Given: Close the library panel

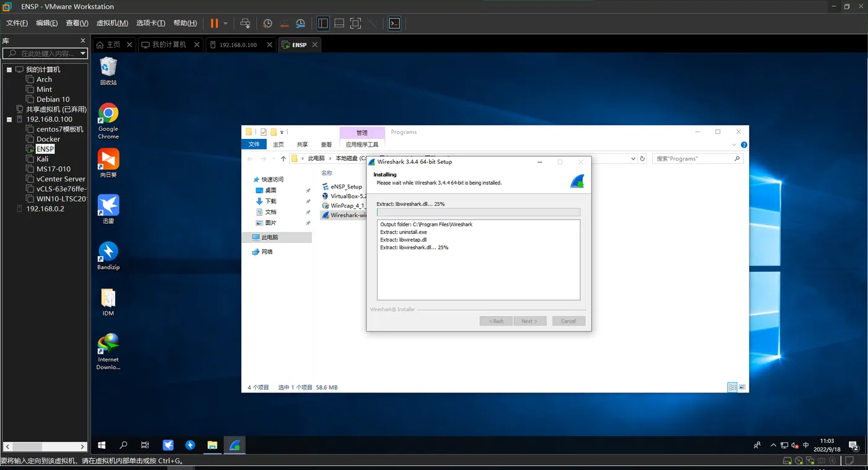Looking at the screenshot, I should 83,40.
